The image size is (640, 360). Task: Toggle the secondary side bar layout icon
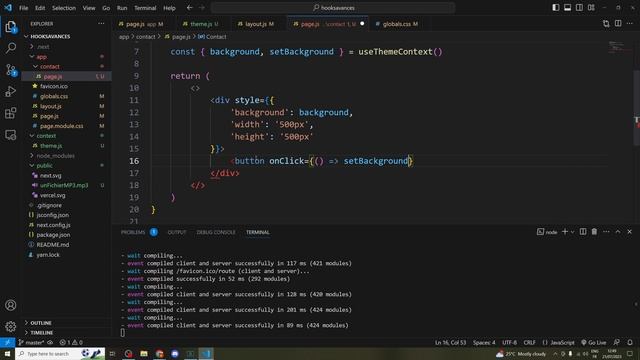[x=579, y=7]
